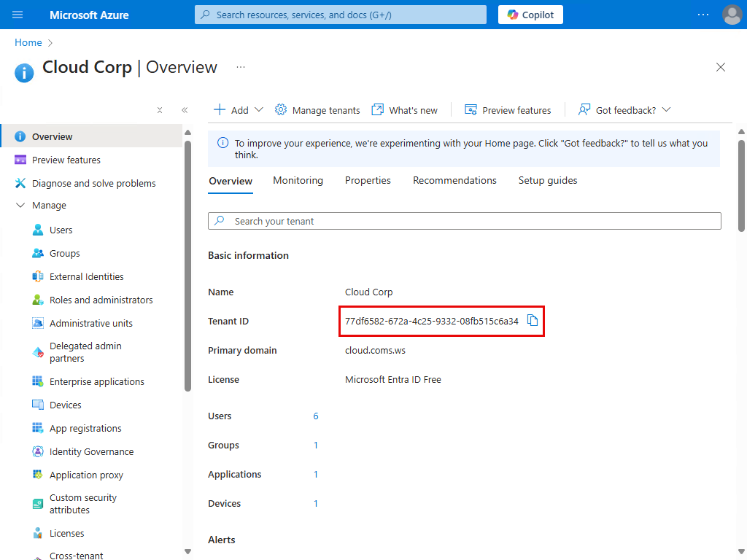Collapse the Manage section chevron

pos(20,205)
